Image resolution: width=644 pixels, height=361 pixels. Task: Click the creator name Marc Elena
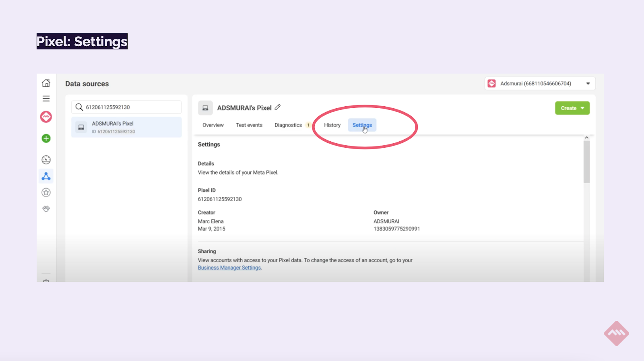tap(211, 221)
